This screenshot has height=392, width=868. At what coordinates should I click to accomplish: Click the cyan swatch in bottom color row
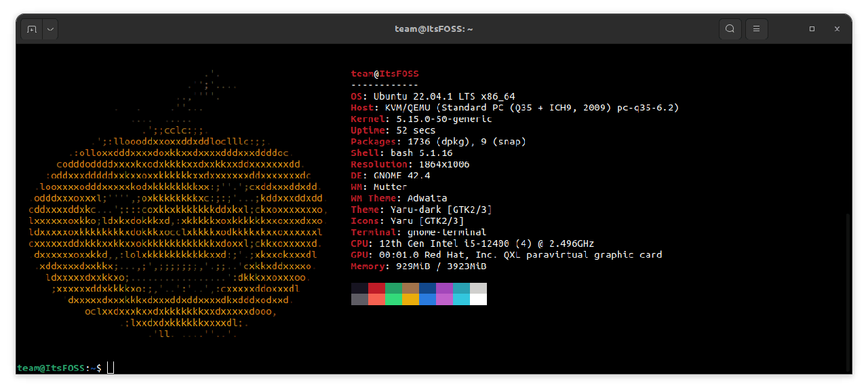coord(461,299)
